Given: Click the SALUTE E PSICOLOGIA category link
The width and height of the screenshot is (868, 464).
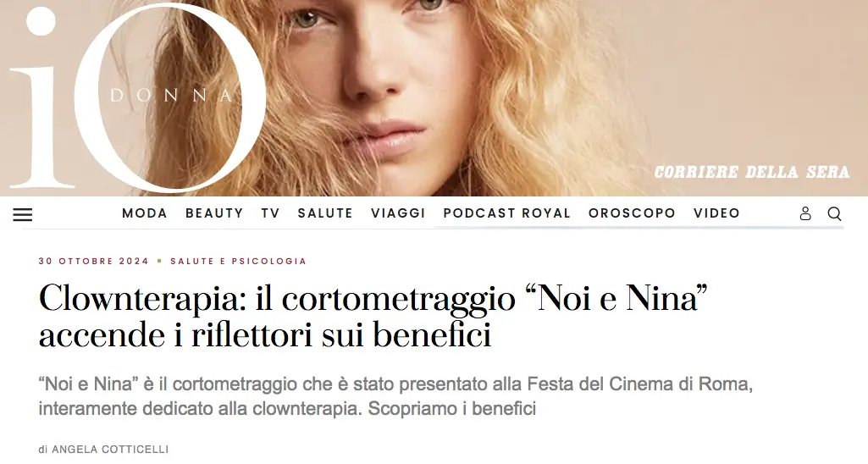Looking at the screenshot, I should tap(238, 261).
